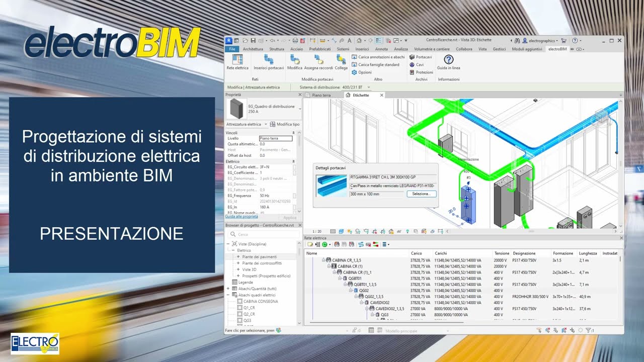Click Carica famiglie standard
The width and height of the screenshot is (644, 362).
pos(375,65)
